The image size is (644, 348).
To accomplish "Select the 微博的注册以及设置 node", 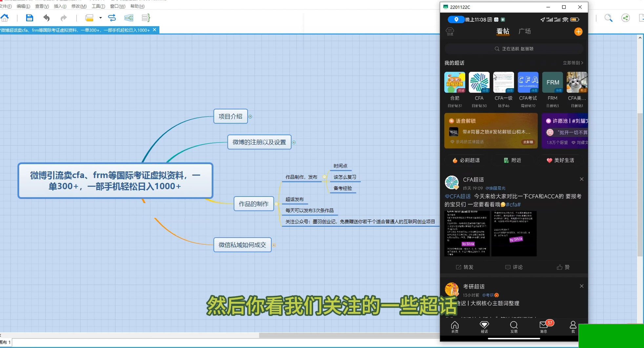I will [259, 142].
